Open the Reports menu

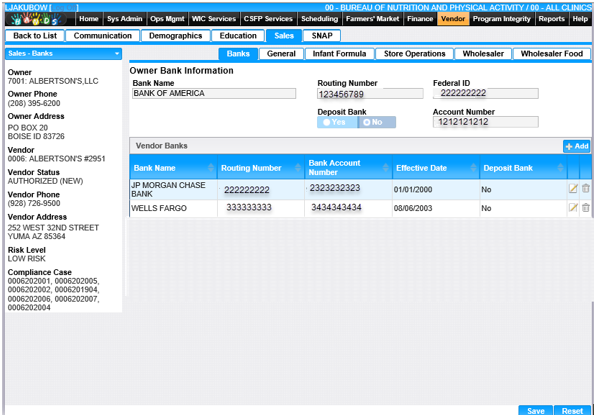[552, 19]
